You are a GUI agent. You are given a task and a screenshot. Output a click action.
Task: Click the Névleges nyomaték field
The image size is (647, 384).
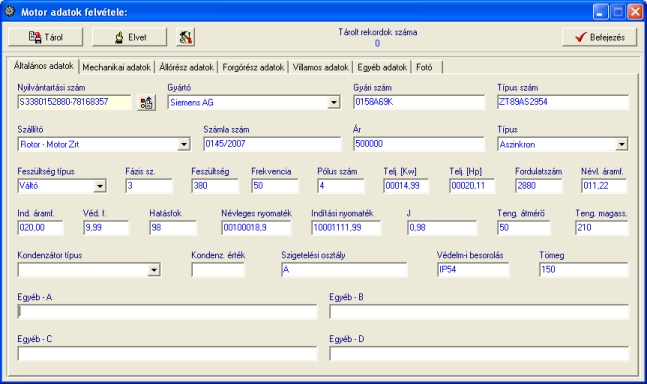[x=256, y=228]
